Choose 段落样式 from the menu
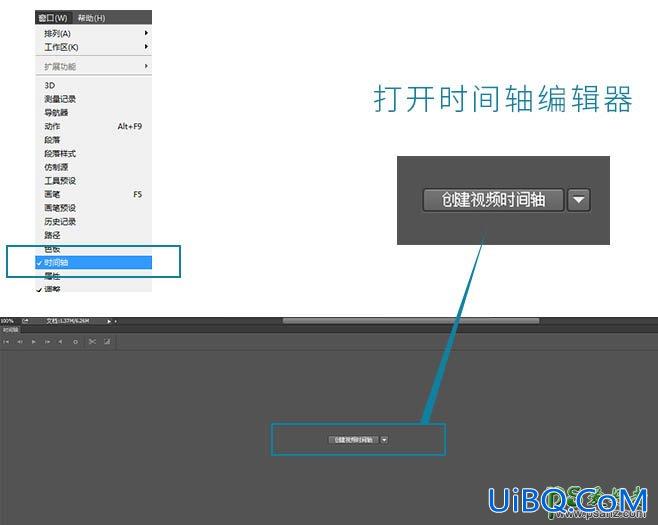This screenshot has height=525, width=658. [x=94, y=154]
